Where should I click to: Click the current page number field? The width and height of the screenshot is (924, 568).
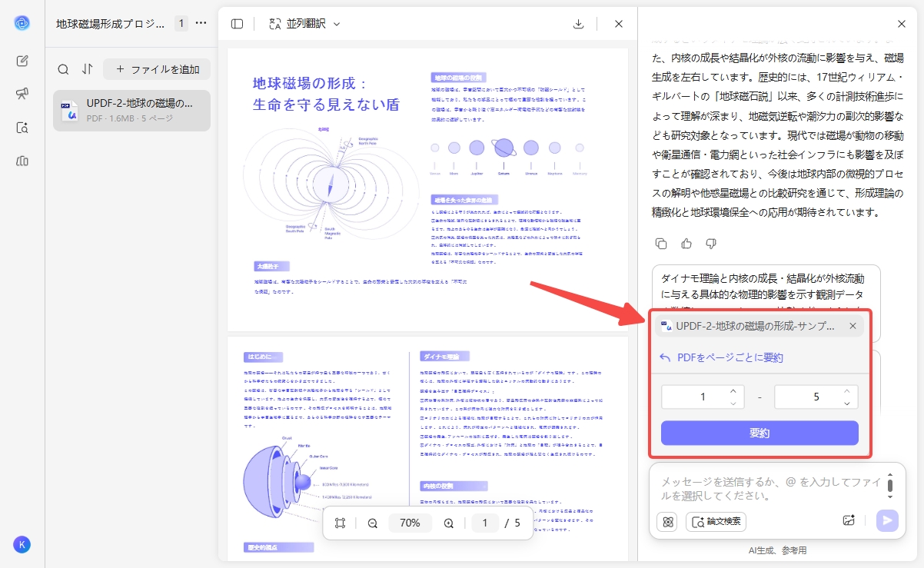click(x=484, y=523)
